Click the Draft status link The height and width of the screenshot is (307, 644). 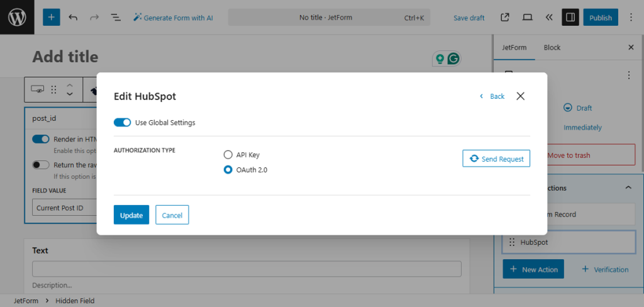579,108
